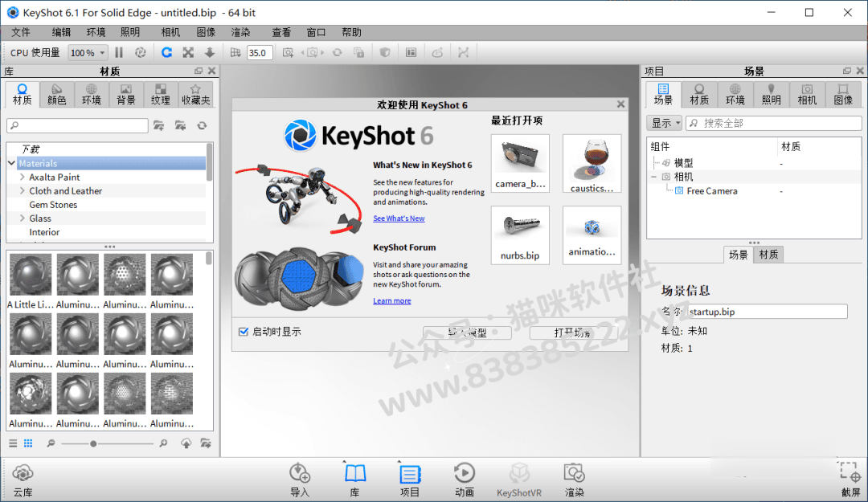Switch to the 相机 project tab
868x502 pixels.
(807, 94)
